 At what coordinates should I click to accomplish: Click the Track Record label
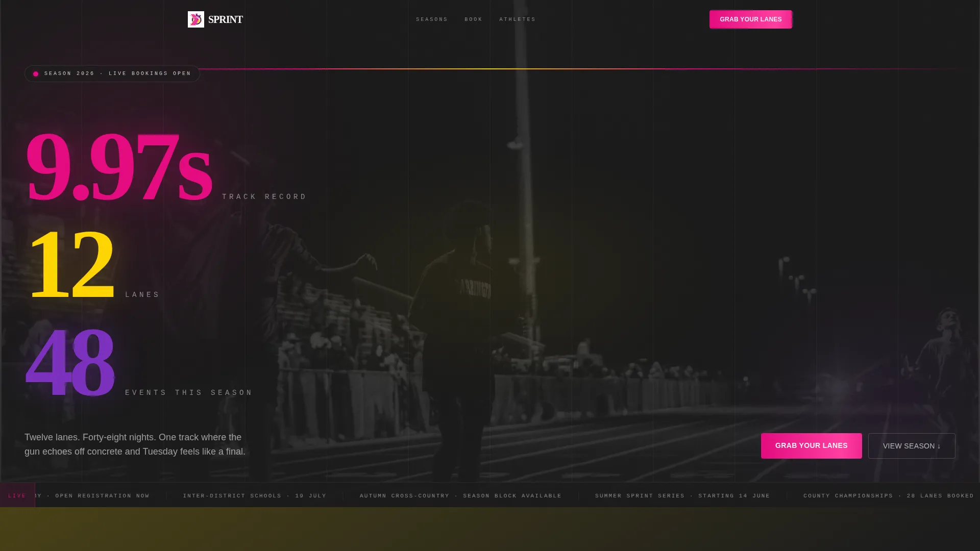(264, 197)
